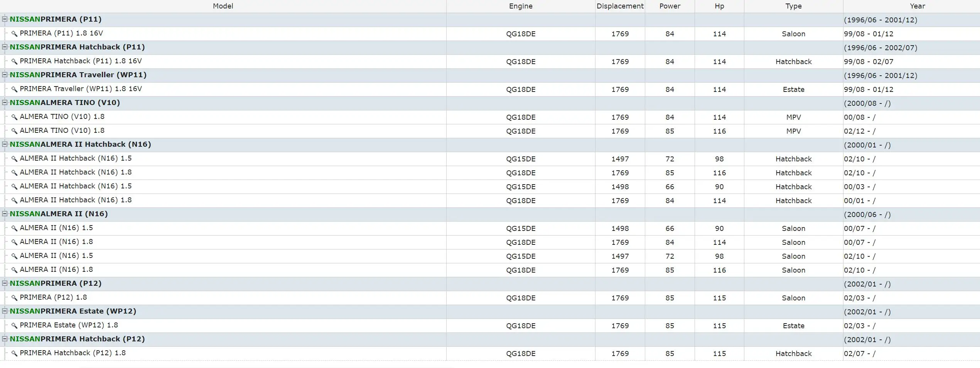Click the Model column header
980x368 pixels.
coord(223,6)
